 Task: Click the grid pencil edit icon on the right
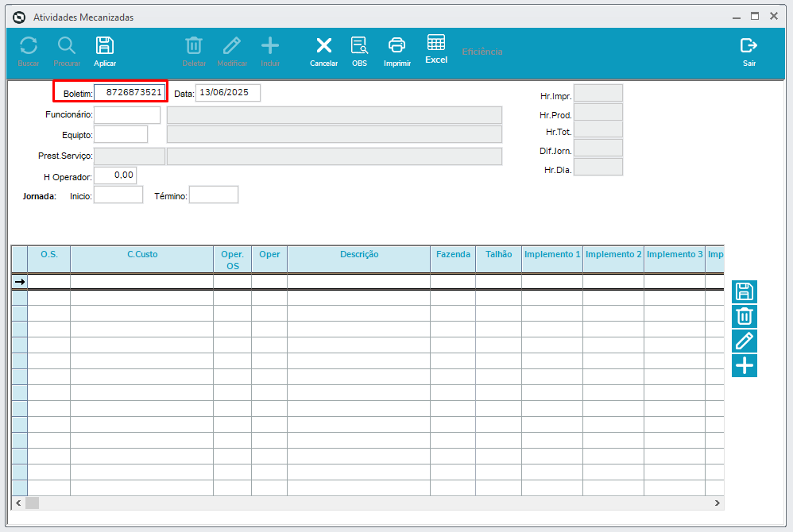click(745, 341)
